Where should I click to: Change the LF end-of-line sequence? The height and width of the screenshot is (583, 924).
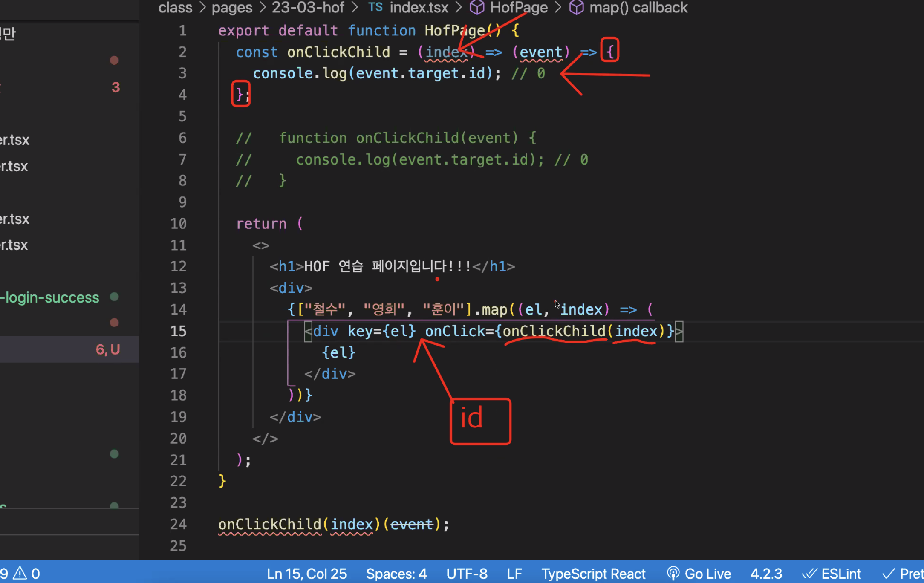pyautogui.click(x=514, y=574)
